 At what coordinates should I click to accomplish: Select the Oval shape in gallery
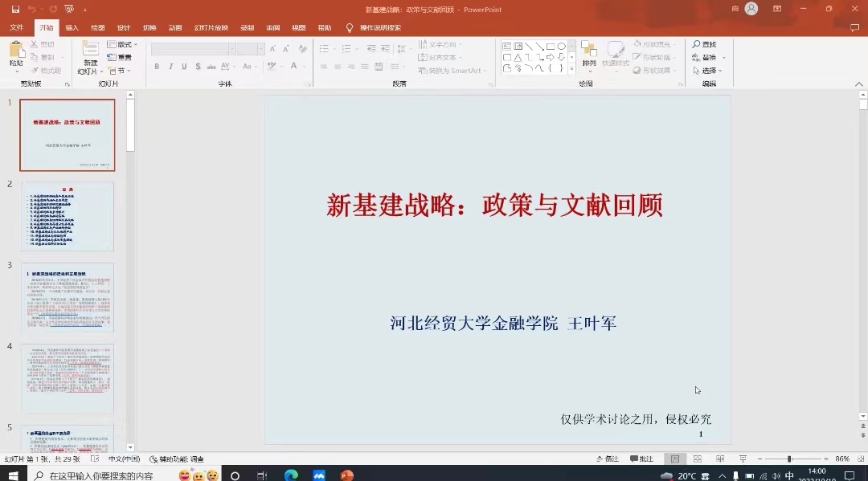(561, 47)
